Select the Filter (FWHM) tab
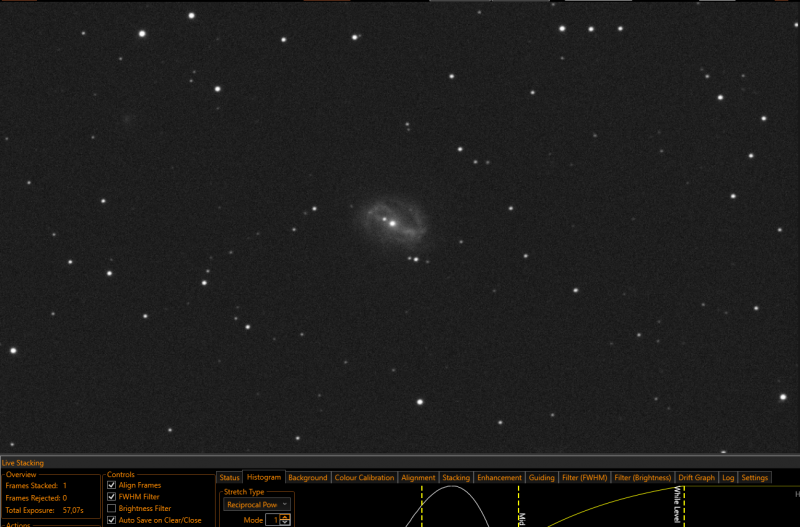Viewport: 800px width, 527px height. (584, 478)
